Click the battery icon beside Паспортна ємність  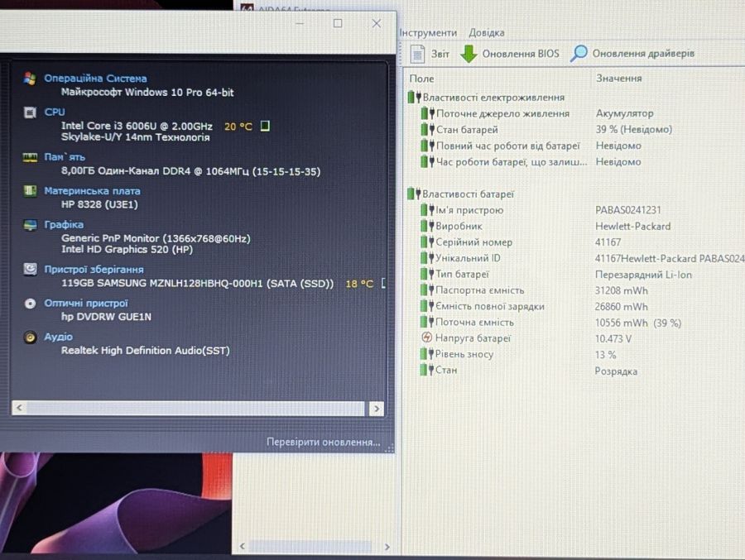tap(427, 290)
